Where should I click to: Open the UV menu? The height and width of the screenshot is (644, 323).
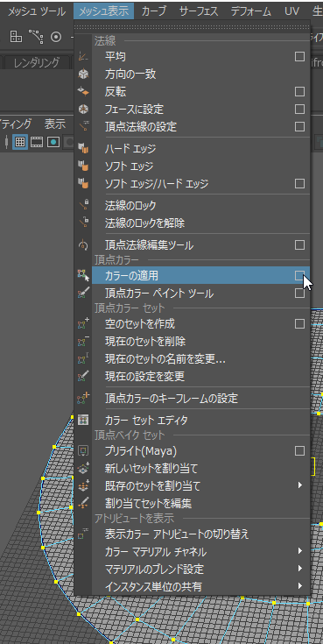tap(291, 11)
